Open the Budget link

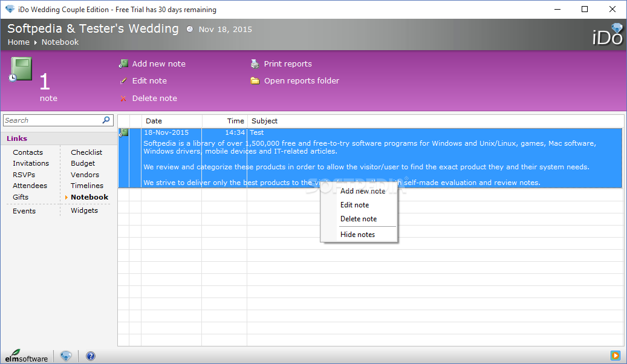[83, 163]
